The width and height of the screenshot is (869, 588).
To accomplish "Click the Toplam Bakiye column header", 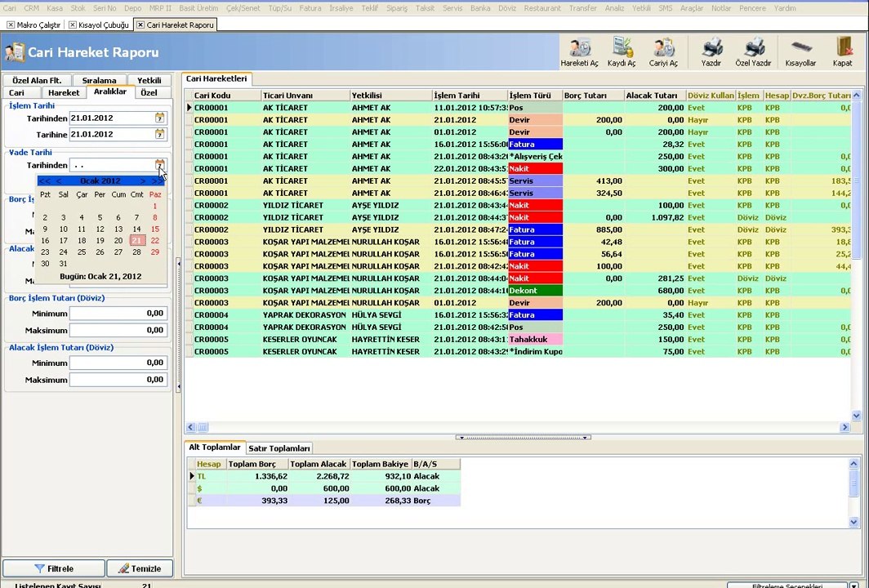I will [x=381, y=464].
